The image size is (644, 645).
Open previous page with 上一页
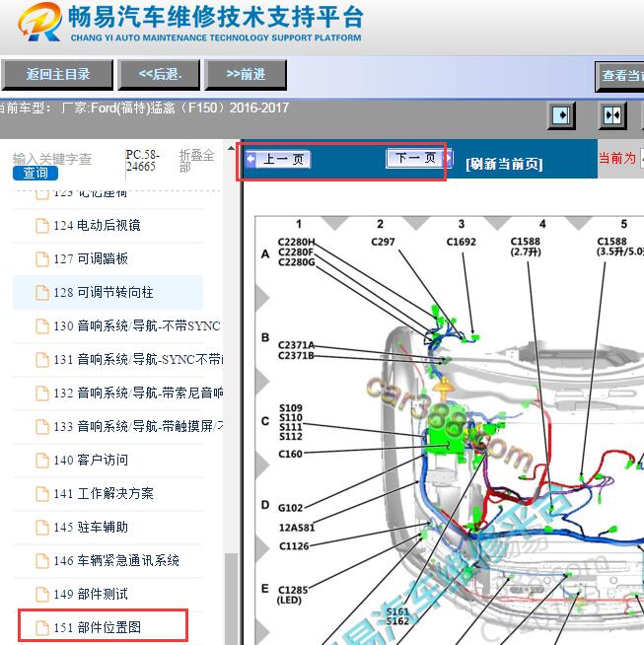point(278,159)
